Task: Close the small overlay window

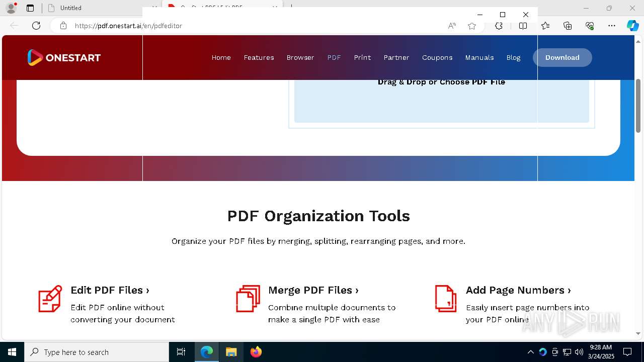Action: coord(526,15)
